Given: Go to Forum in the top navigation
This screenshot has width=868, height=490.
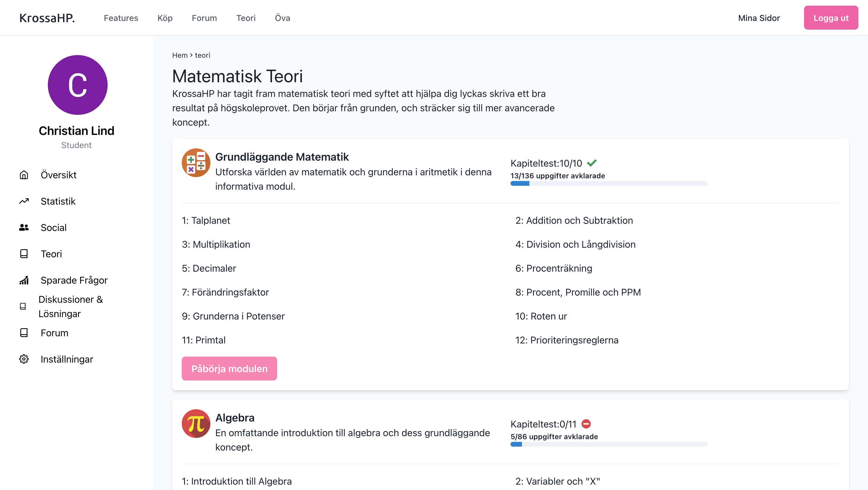Looking at the screenshot, I should pyautogui.click(x=204, y=18).
